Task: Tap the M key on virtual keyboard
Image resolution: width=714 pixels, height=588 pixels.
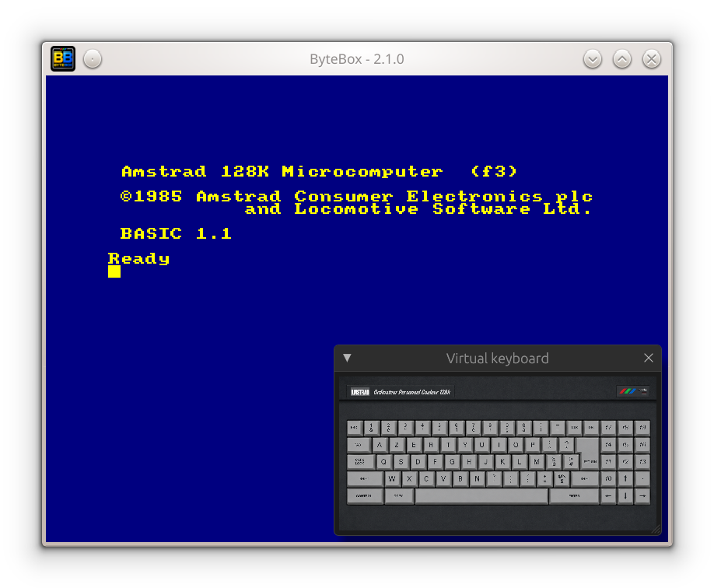Action: [537, 462]
